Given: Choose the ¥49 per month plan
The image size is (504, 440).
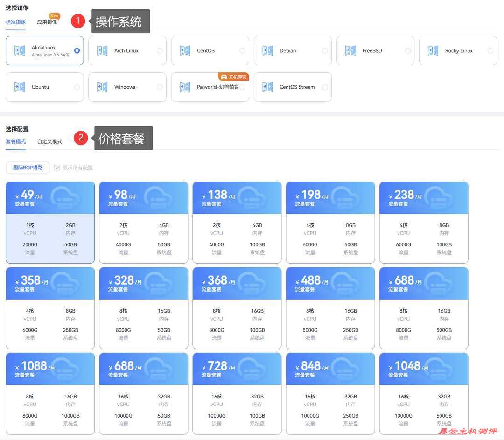Looking at the screenshot, I should click(x=50, y=223).
